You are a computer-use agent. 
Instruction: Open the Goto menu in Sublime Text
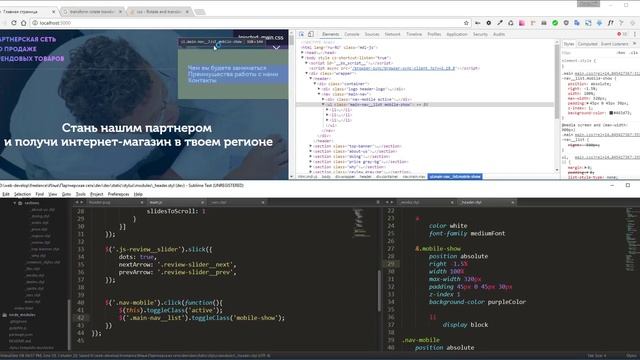(x=66, y=194)
